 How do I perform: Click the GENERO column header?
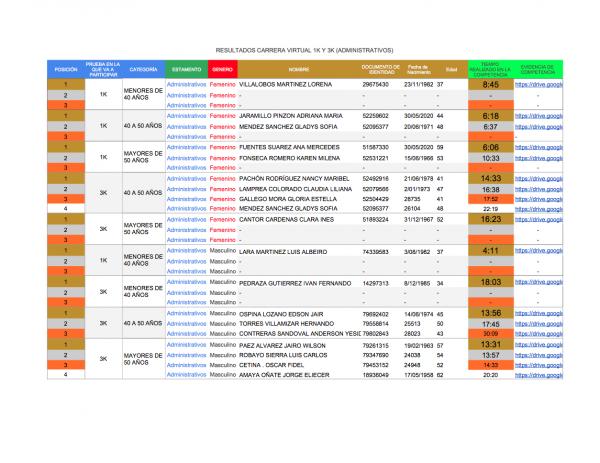222,70
